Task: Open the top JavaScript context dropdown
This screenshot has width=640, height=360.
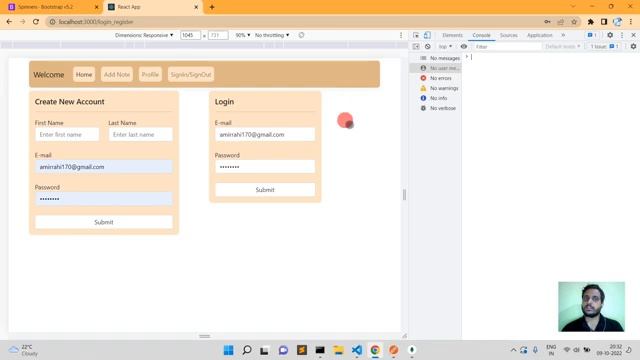Action: click(x=445, y=47)
